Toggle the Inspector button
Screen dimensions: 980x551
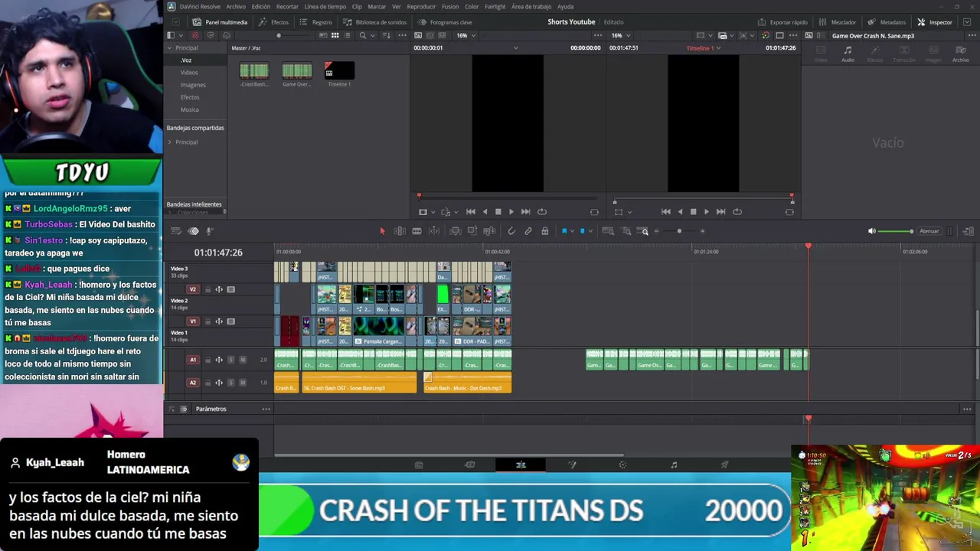[935, 22]
